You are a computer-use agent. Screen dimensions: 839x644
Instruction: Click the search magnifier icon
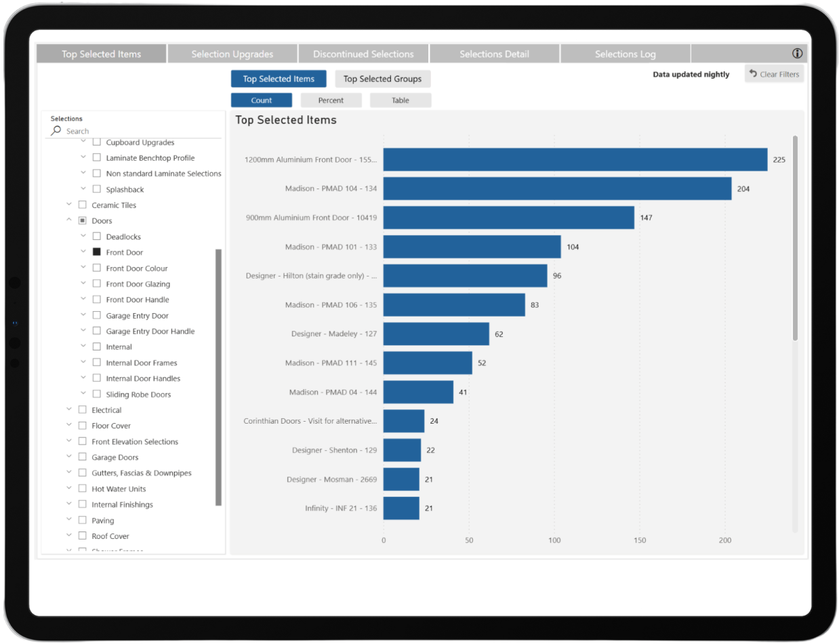tap(55, 131)
